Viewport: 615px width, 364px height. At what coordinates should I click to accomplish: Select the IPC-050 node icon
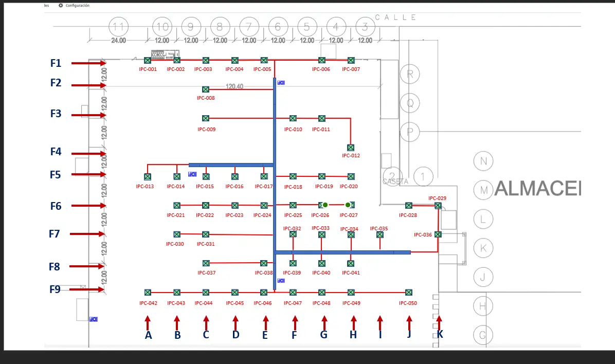[x=409, y=292]
